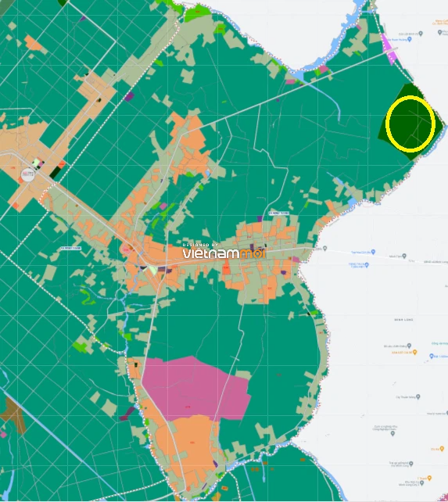Click the MINH LONG area label
Viewport: 448px width, 502px height.
pos(403,320)
